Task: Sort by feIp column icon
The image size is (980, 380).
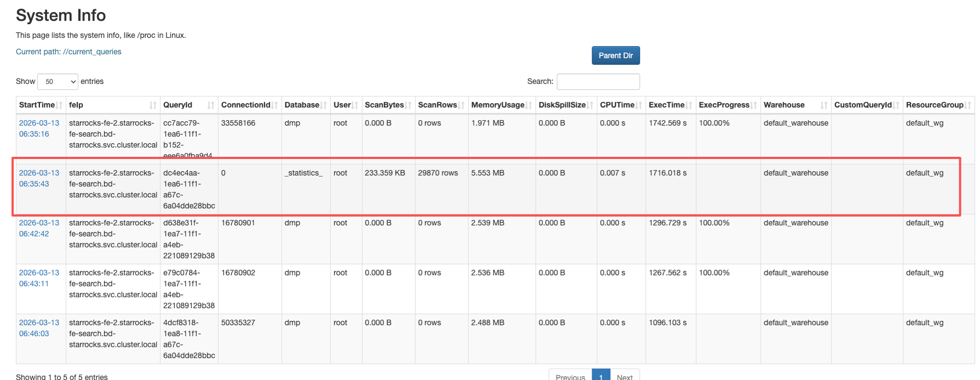Action: tap(153, 105)
